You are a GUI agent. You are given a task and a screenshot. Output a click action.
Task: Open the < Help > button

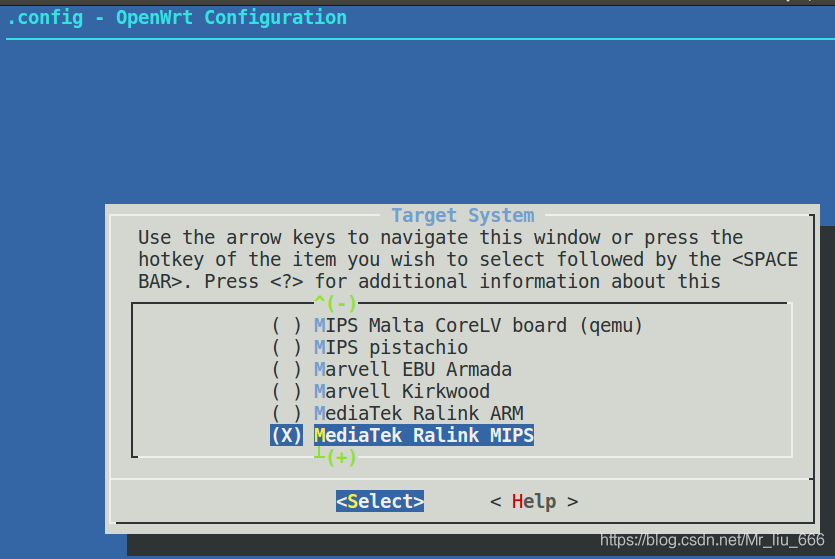pyautogui.click(x=534, y=502)
